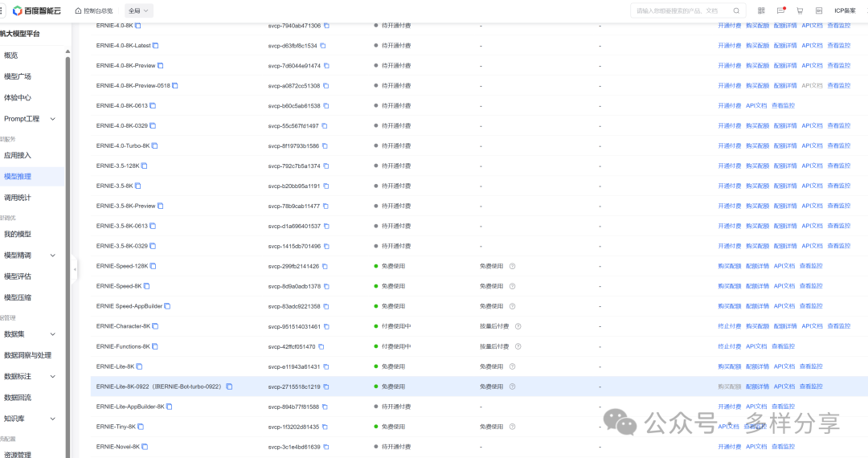Click 开通付费 for ERNIE-3.5-128K
The image size is (868, 458).
point(729,166)
